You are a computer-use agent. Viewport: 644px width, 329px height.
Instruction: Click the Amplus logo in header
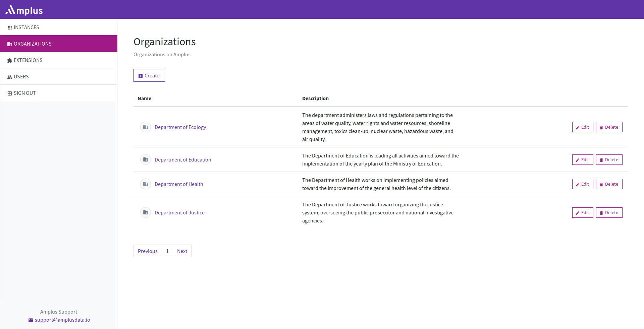point(24,10)
